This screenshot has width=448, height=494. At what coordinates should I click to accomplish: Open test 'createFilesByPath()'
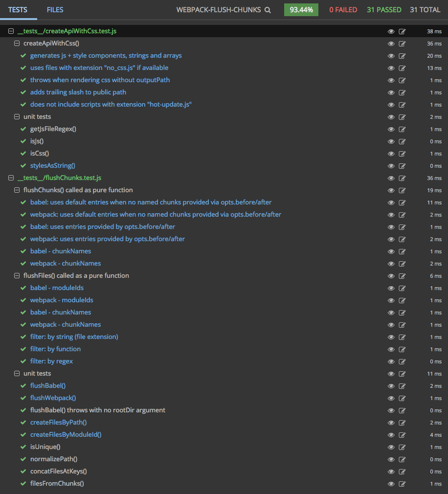click(x=59, y=422)
